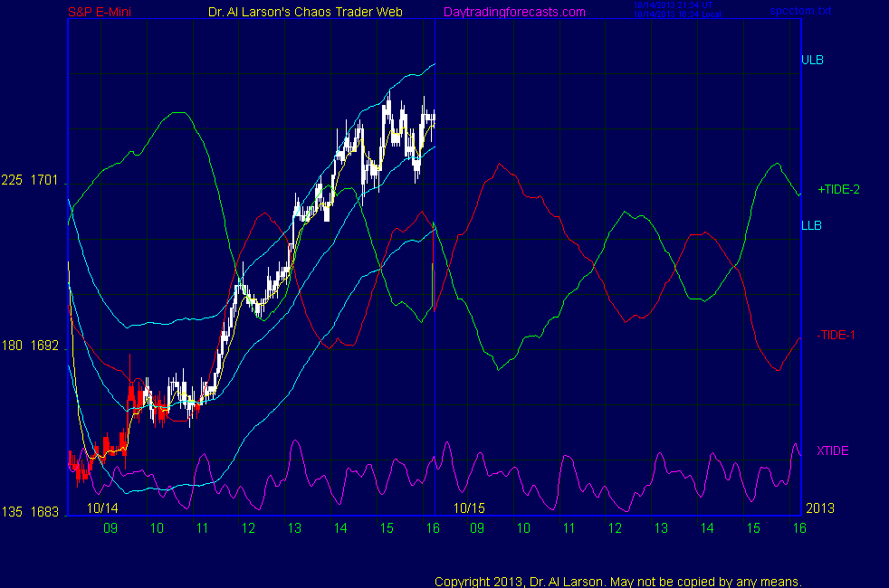Select the Dr. Al Larson's Chaos Trader Web heading
This screenshot has width=889, height=588.
[x=305, y=12]
